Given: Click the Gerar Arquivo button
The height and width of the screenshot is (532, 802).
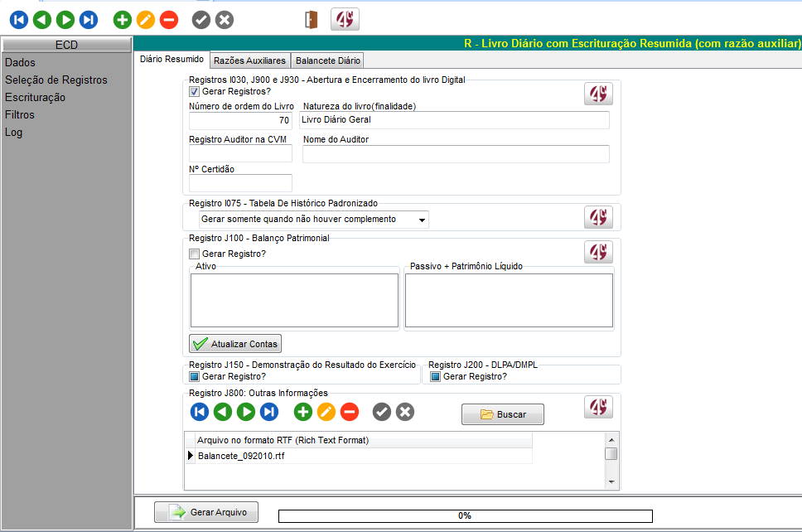Looking at the screenshot, I should click(x=206, y=512).
